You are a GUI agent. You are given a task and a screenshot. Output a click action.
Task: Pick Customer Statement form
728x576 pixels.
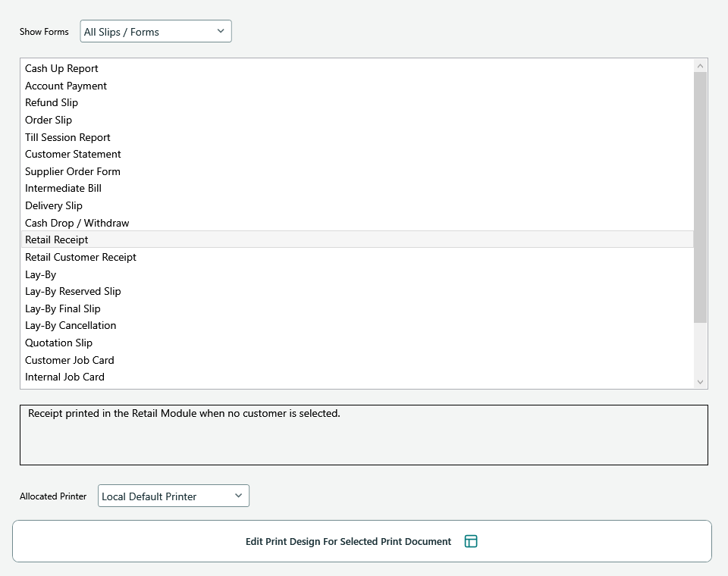(357, 154)
